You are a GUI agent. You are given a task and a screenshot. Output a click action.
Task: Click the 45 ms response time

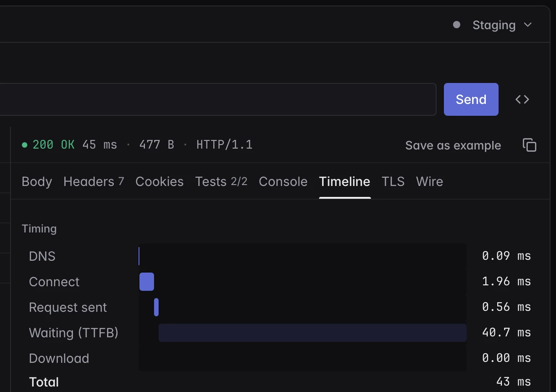[x=100, y=145]
